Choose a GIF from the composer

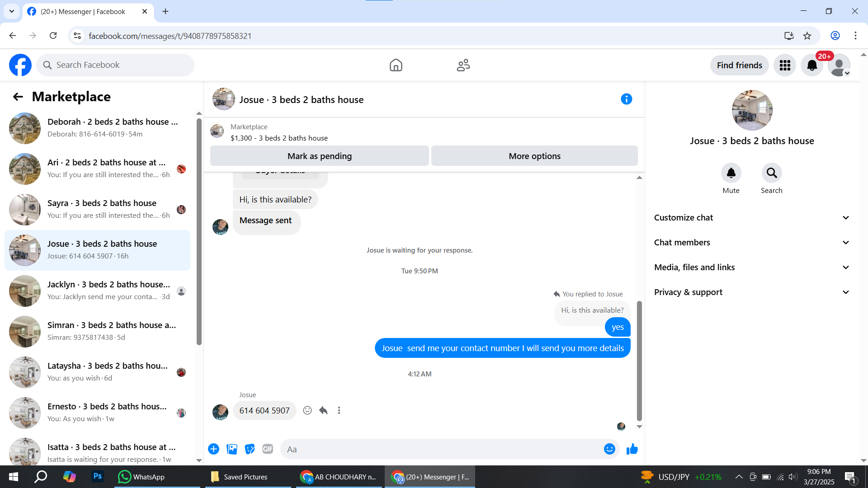pyautogui.click(x=268, y=449)
